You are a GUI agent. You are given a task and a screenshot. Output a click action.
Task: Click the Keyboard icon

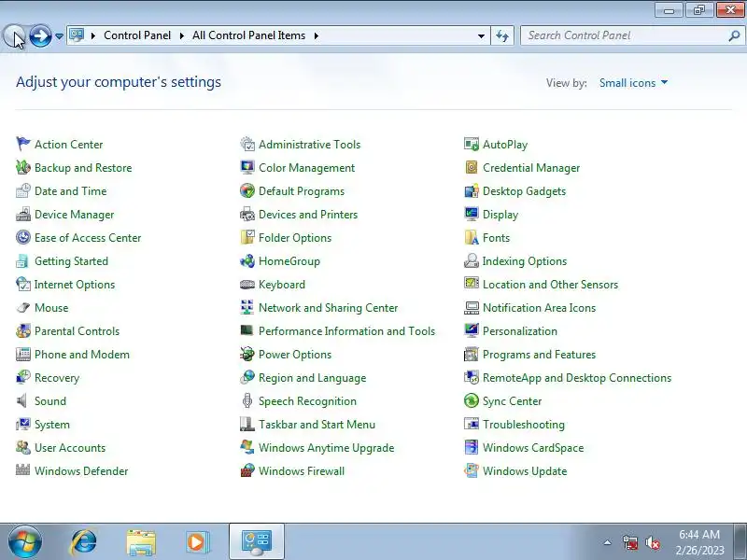tap(247, 284)
